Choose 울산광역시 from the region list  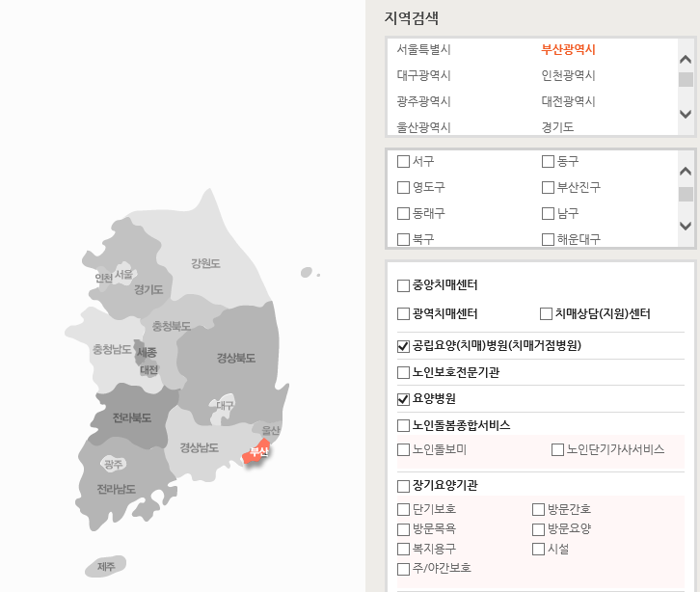(423, 127)
